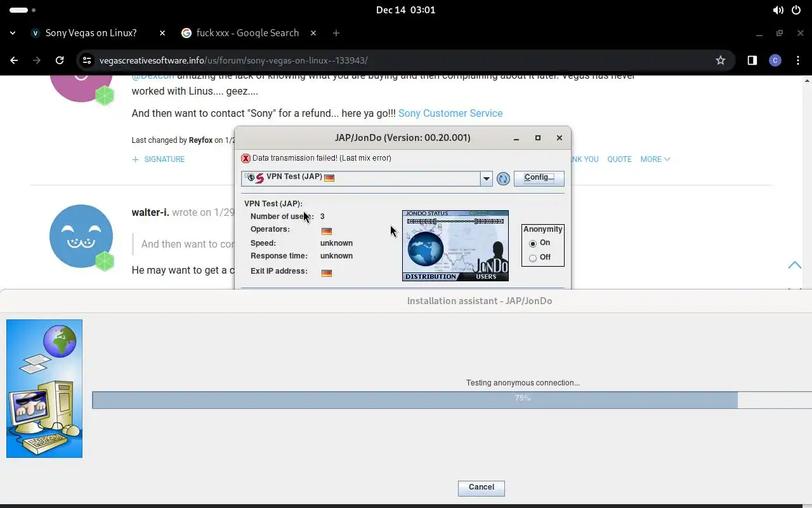The height and width of the screenshot is (508, 812).
Task: Click the Quote link on the post
Action: coord(619,159)
